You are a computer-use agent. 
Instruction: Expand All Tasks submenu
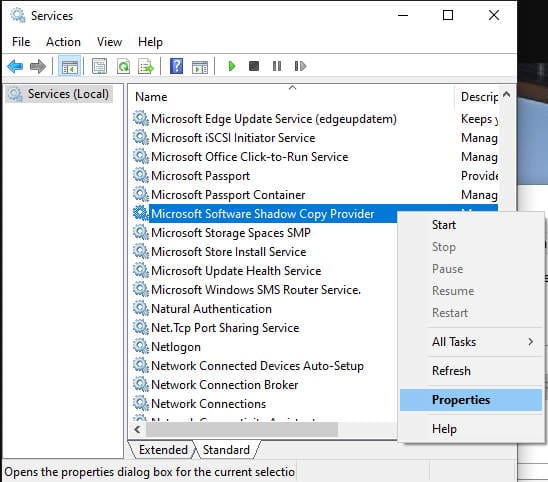click(x=471, y=342)
